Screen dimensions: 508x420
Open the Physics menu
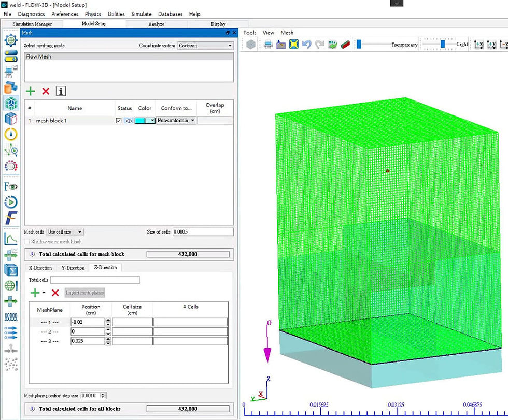point(93,14)
